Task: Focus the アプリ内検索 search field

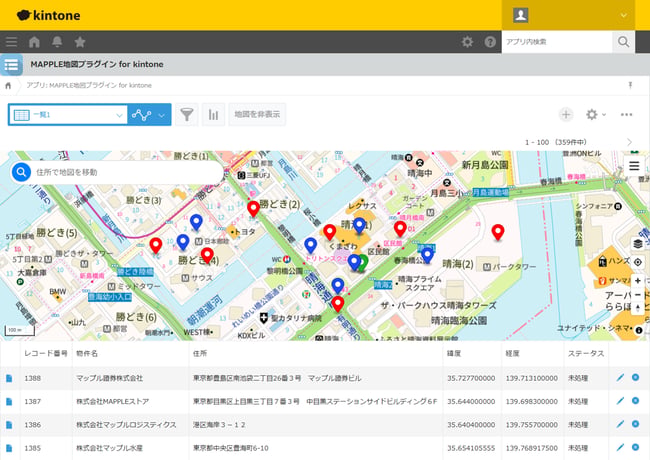Action: [x=557, y=42]
